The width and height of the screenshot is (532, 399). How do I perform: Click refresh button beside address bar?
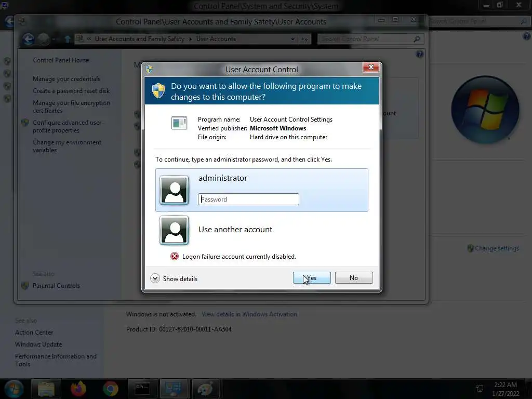(304, 39)
